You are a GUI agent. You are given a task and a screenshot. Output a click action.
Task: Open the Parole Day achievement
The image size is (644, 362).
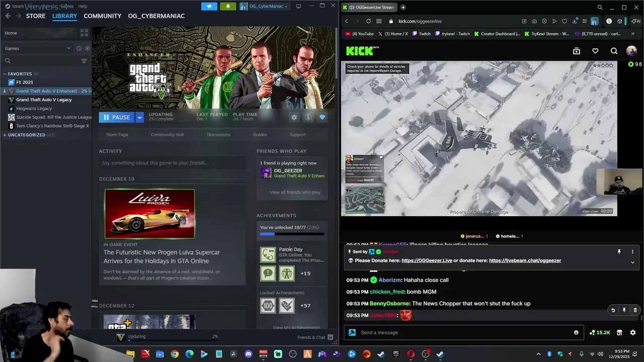click(292, 254)
